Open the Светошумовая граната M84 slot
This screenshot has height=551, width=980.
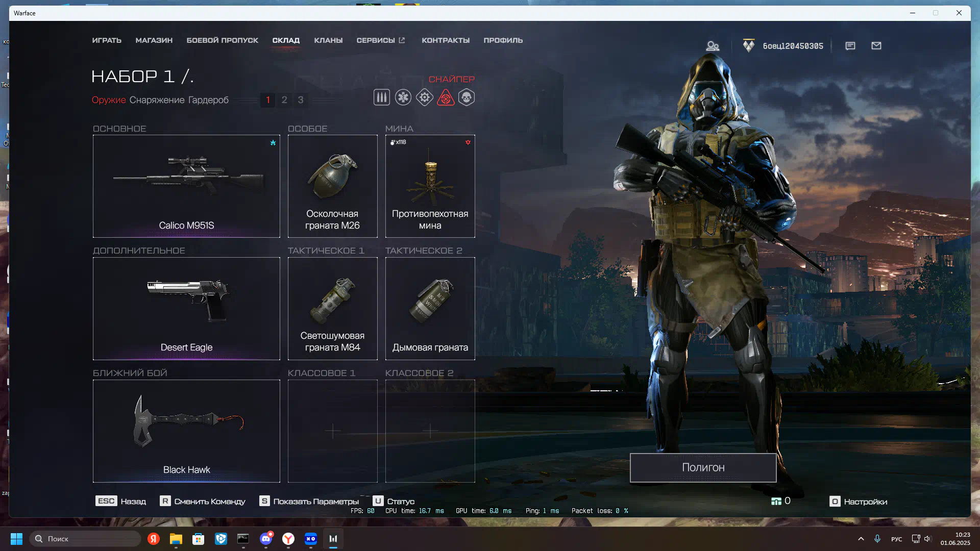tap(333, 309)
